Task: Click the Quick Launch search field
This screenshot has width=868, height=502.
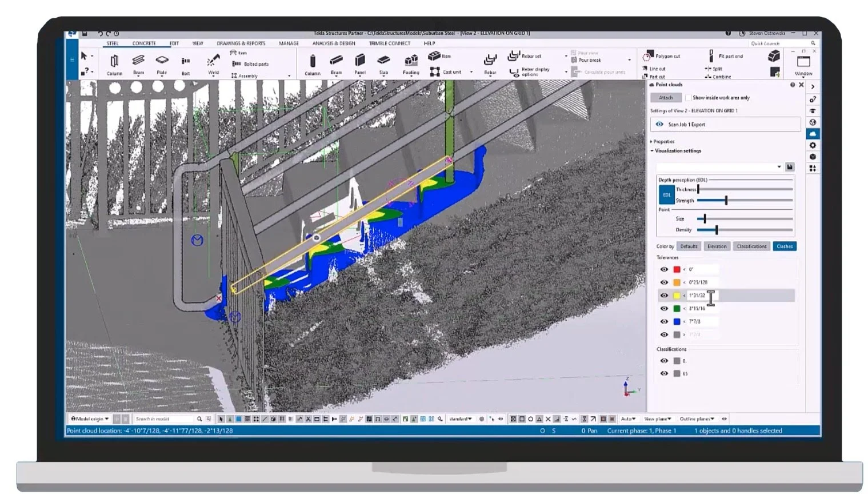Action: [x=783, y=43]
